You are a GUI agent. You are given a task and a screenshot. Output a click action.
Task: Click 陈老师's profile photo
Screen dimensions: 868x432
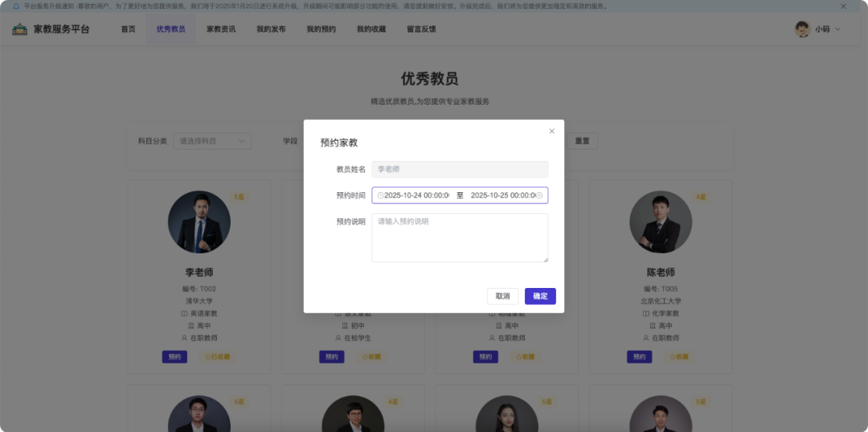[661, 222]
